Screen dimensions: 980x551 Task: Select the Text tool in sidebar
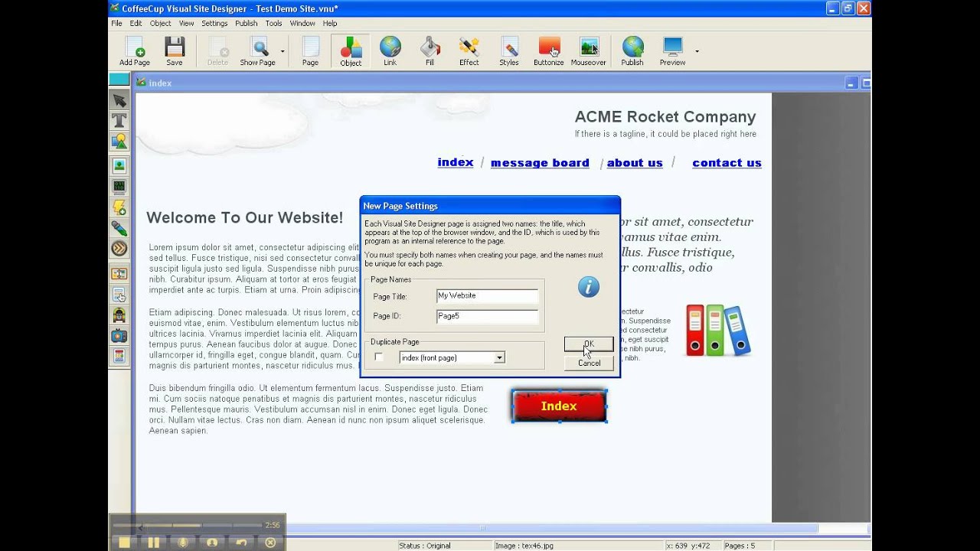(119, 120)
